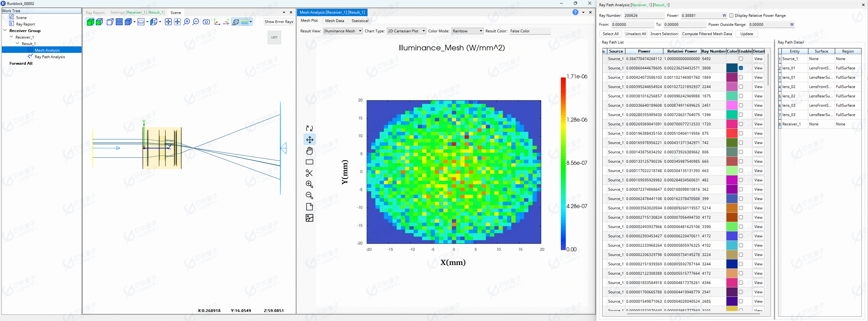868x321 pixels.
Task: Click the camera screenshot icon in Scene toolbar
Action: [206, 22]
